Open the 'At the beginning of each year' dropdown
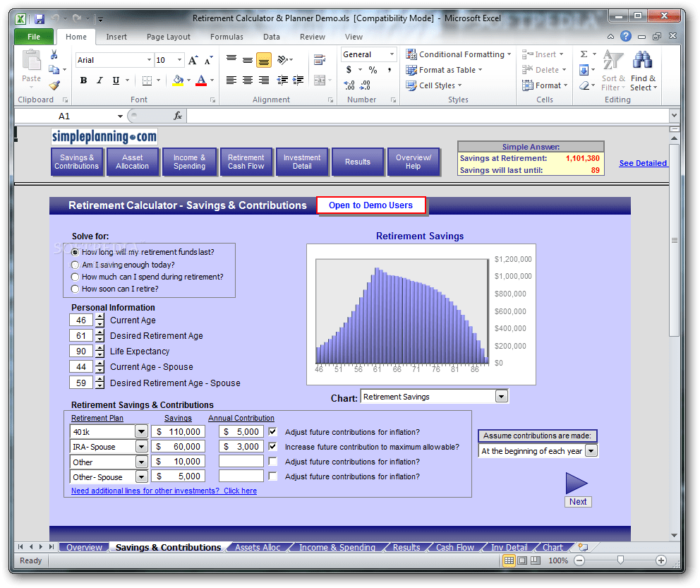The image size is (700, 588). (x=591, y=450)
